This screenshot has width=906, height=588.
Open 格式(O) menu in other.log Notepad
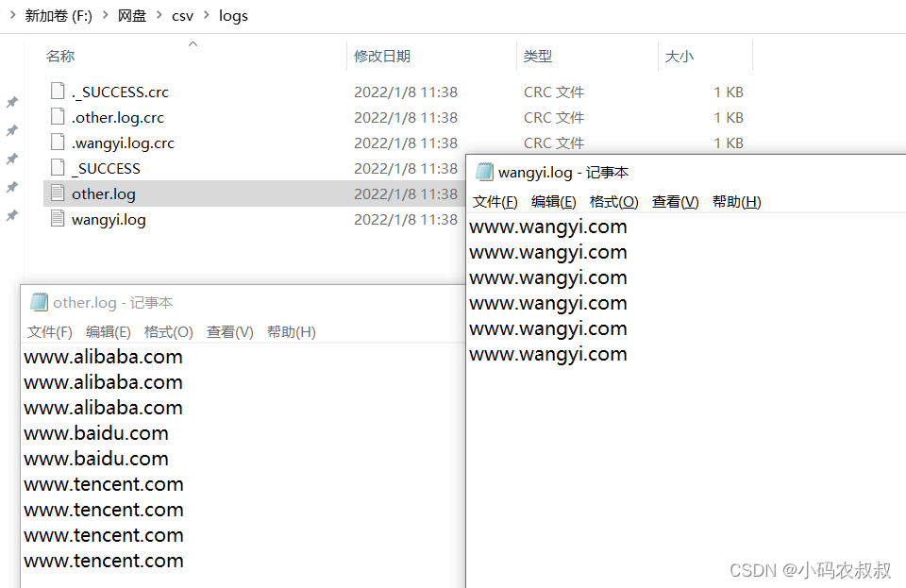(168, 332)
